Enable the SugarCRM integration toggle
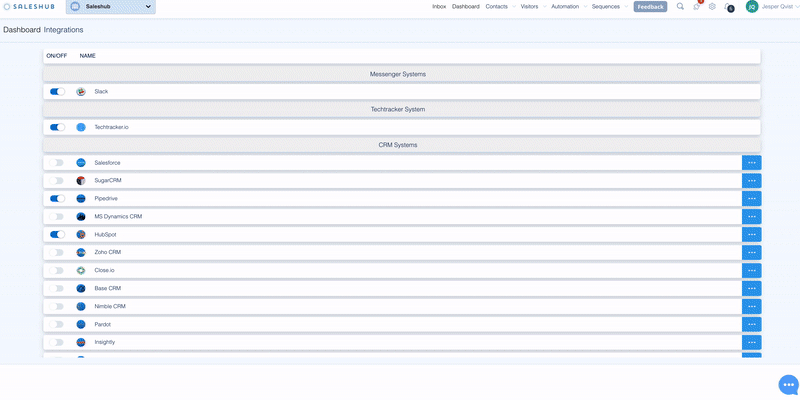Screen dimensions: 800x400 tap(56, 181)
